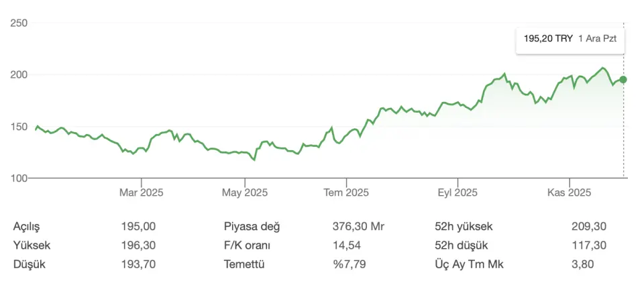Click the Mar 2025 axis label
The image size is (644, 287).
coord(141,192)
